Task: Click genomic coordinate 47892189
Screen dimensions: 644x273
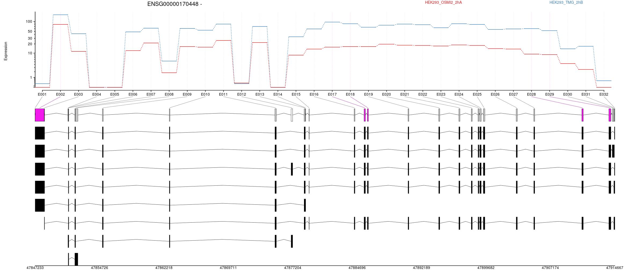Action: pyautogui.click(x=422, y=268)
